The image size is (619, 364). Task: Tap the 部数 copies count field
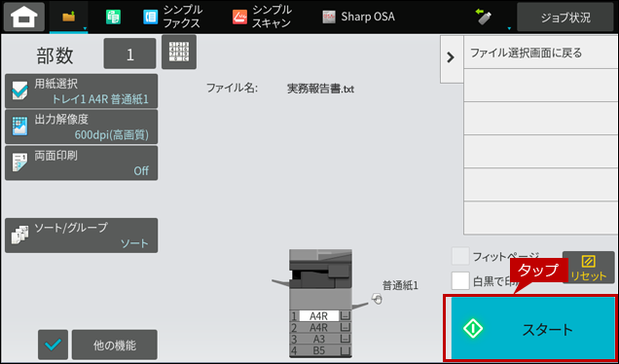(129, 55)
